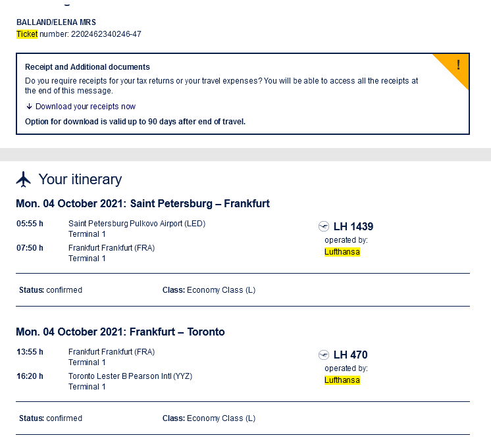Click passenger name BALLAND/ELENA MRS
The image size is (491, 448).
56,22
